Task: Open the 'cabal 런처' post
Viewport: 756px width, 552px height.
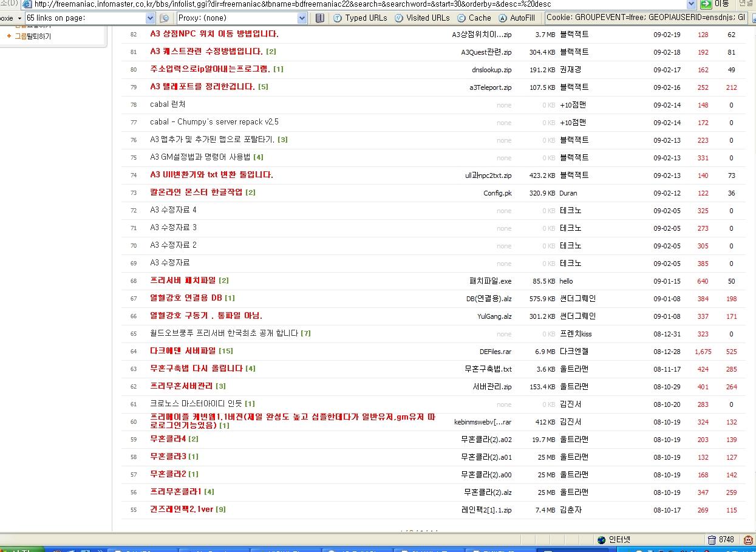Action: 168,104
